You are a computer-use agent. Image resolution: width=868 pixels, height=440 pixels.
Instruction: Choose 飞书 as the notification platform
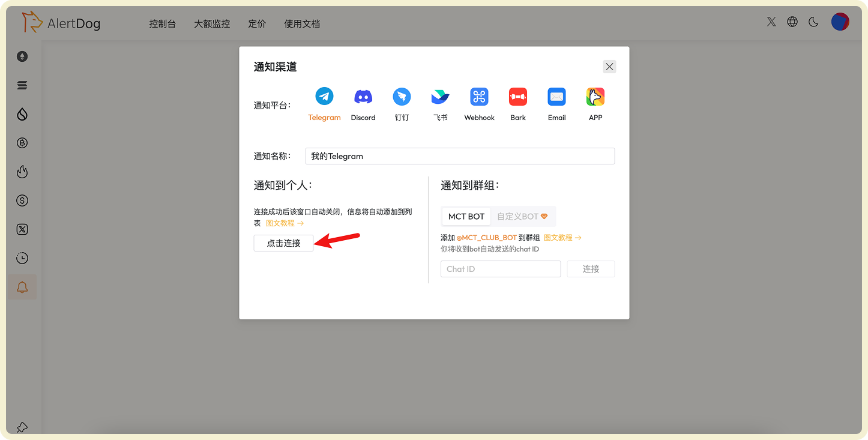point(440,103)
